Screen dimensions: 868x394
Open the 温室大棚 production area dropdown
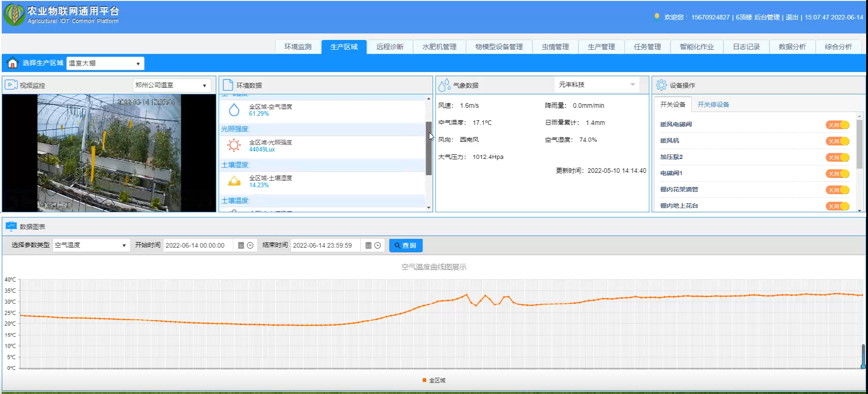click(105, 63)
